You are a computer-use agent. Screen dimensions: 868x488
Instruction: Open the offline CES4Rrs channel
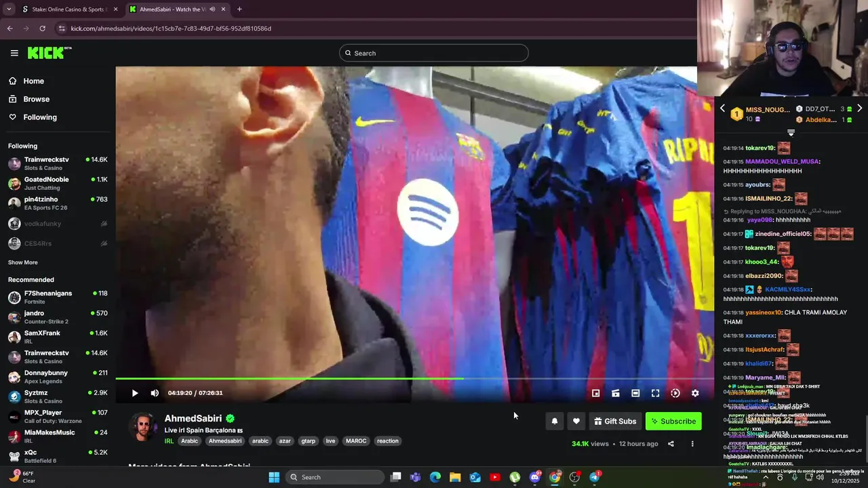coord(58,243)
